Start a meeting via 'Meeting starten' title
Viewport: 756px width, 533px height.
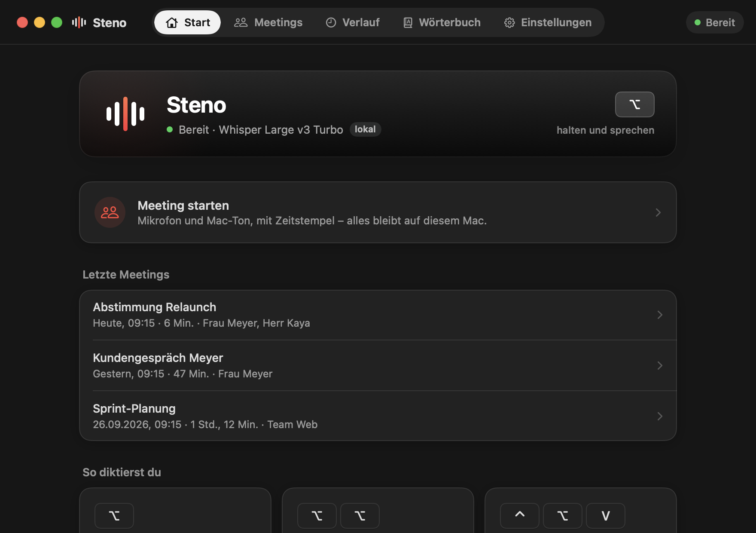click(x=183, y=205)
